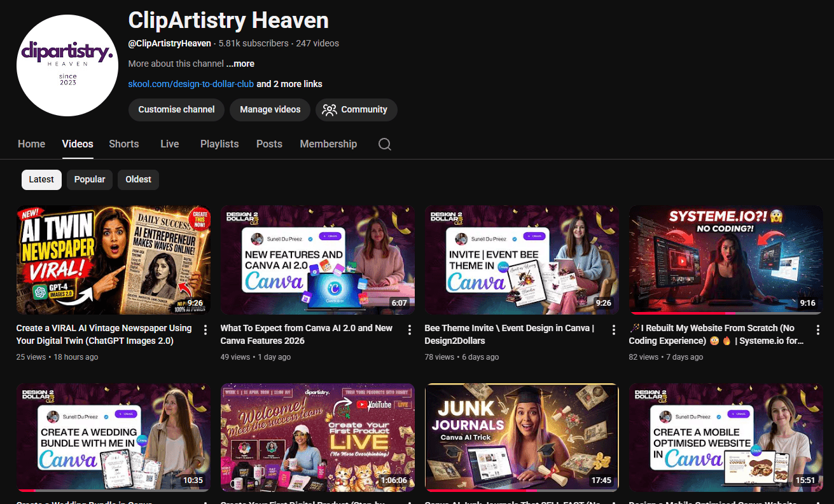This screenshot has width=834, height=504.
Task: Open the skool.com/design-to-dollar-club link
Action: [x=191, y=84]
